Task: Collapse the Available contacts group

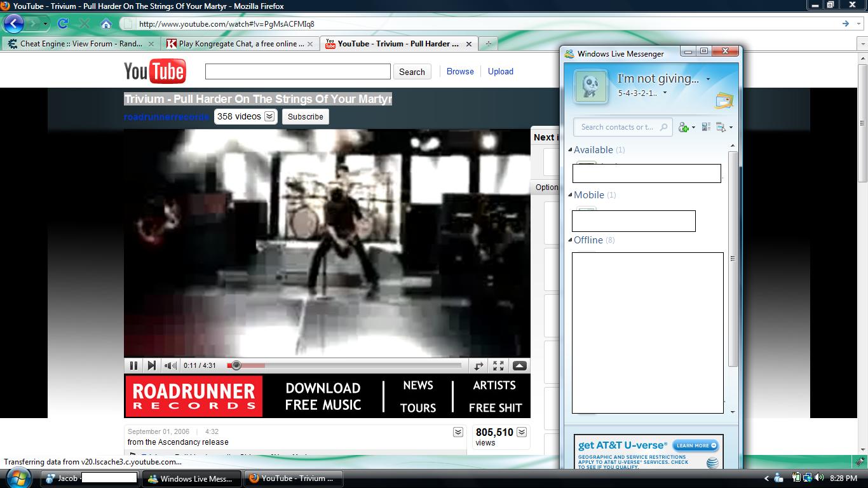Action: pyautogui.click(x=570, y=150)
